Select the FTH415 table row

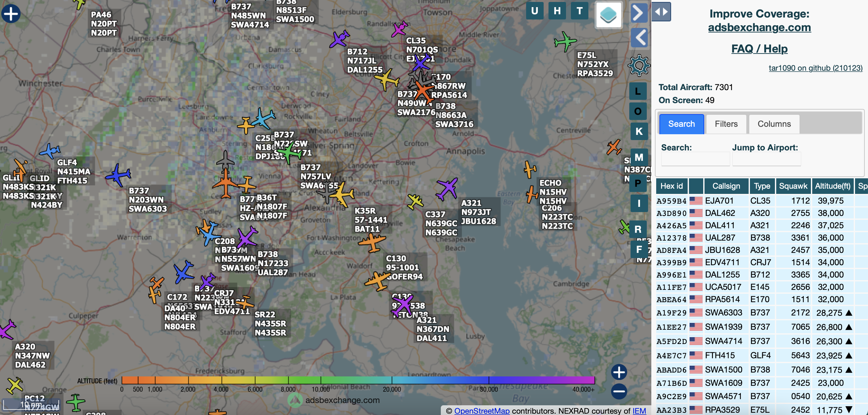point(762,355)
